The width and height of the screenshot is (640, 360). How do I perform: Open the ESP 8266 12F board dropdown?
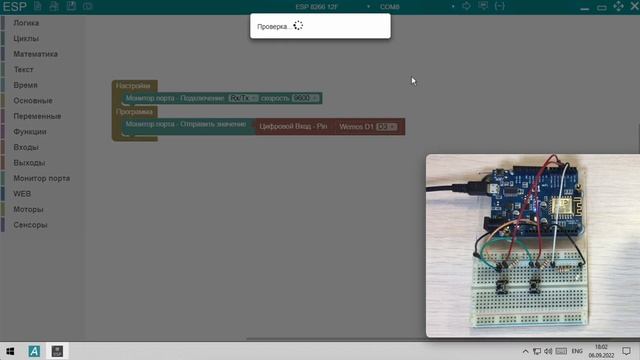tap(332, 7)
